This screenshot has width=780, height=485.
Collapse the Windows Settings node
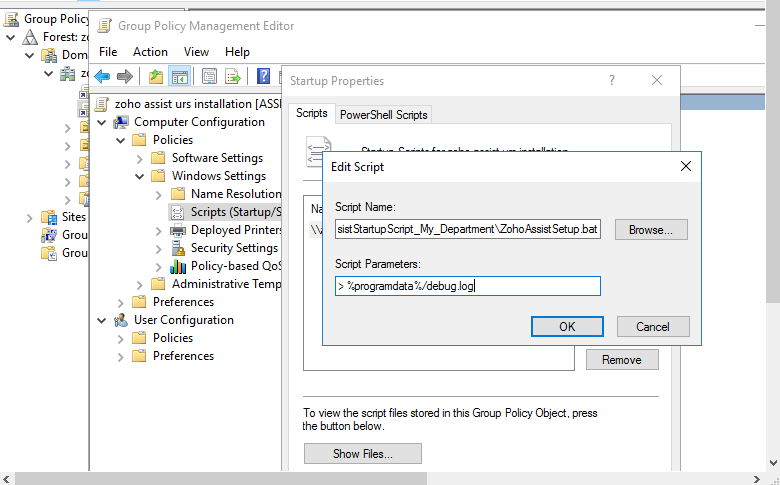139,176
